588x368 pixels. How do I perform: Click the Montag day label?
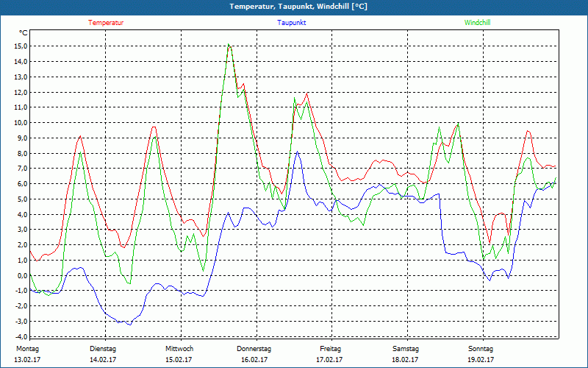pyautogui.click(x=27, y=349)
